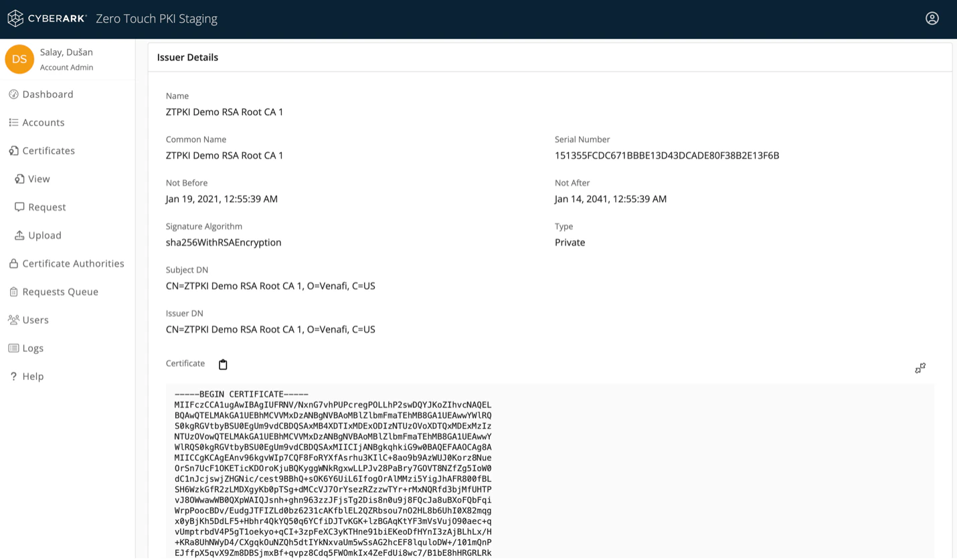Viewport: 957px width, 560px height.
Task: Click the Type value Private
Action: (x=570, y=242)
